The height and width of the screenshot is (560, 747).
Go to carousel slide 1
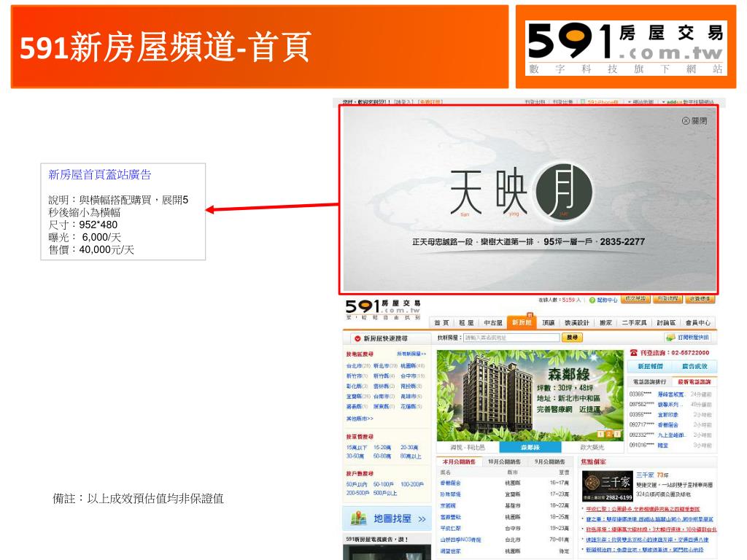tap(600, 434)
